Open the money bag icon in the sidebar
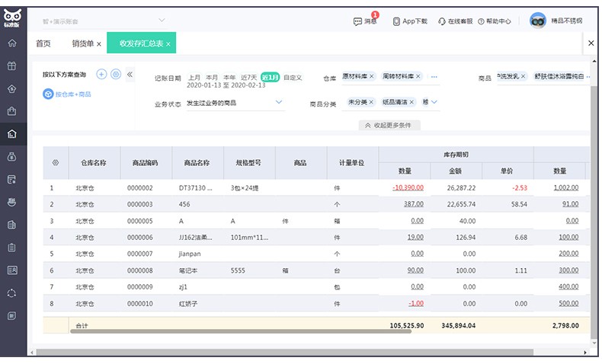602x364 pixels. (x=12, y=157)
